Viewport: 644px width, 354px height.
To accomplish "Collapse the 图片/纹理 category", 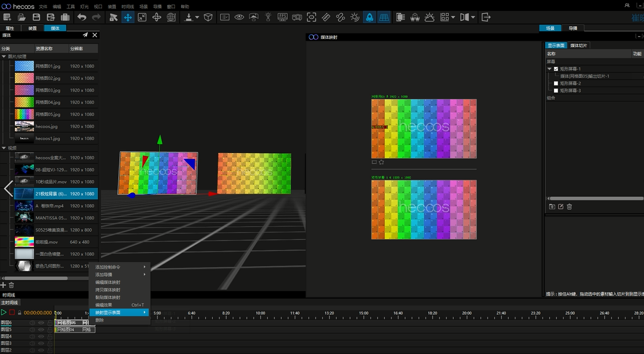I will [4, 56].
